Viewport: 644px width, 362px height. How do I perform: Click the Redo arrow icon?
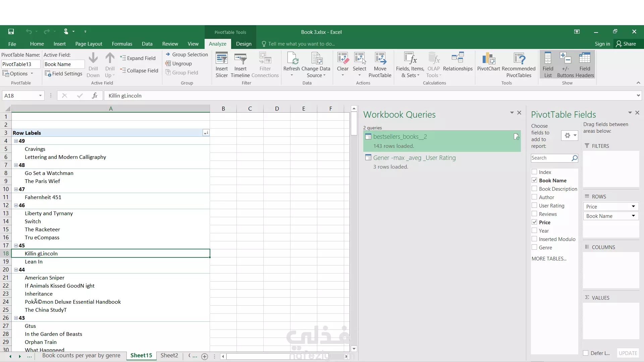pyautogui.click(x=47, y=32)
